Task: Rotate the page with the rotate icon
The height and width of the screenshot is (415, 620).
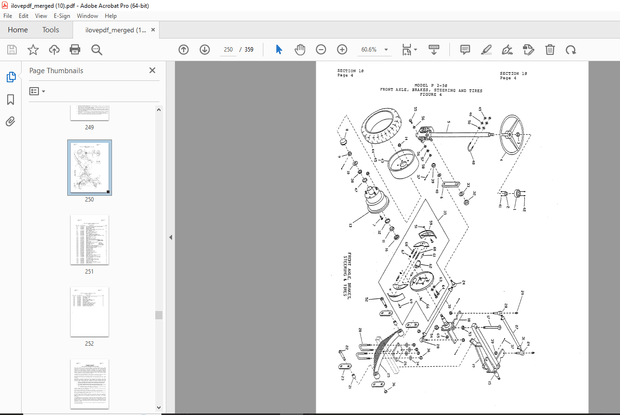Action: coord(571,50)
